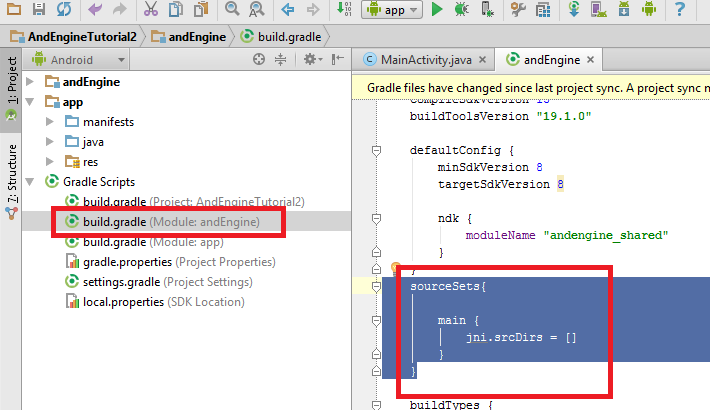Click the project panel settings gear icon
This screenshot has height=410, width=710.
(x=311, y=60)
